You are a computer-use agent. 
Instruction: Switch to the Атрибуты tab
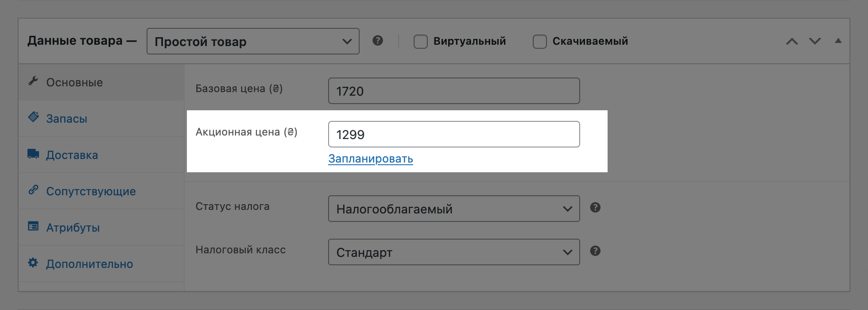(x=101, y=228)
